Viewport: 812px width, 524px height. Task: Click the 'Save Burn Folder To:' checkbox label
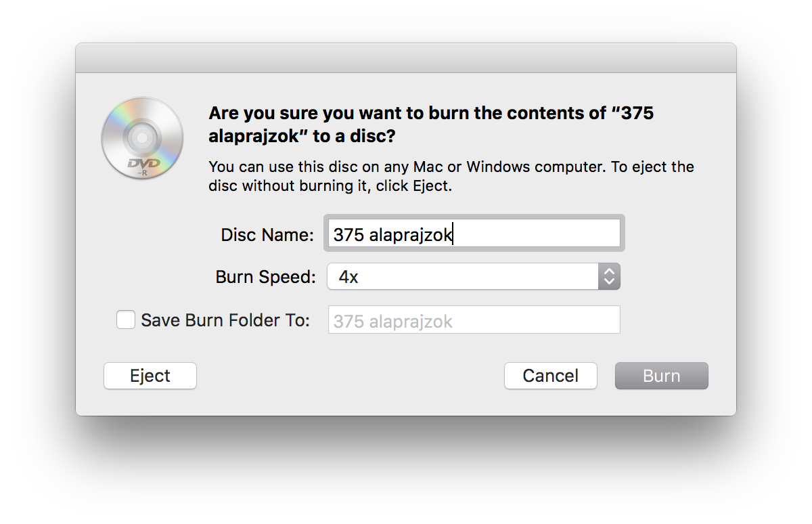[x=225, y=320]
